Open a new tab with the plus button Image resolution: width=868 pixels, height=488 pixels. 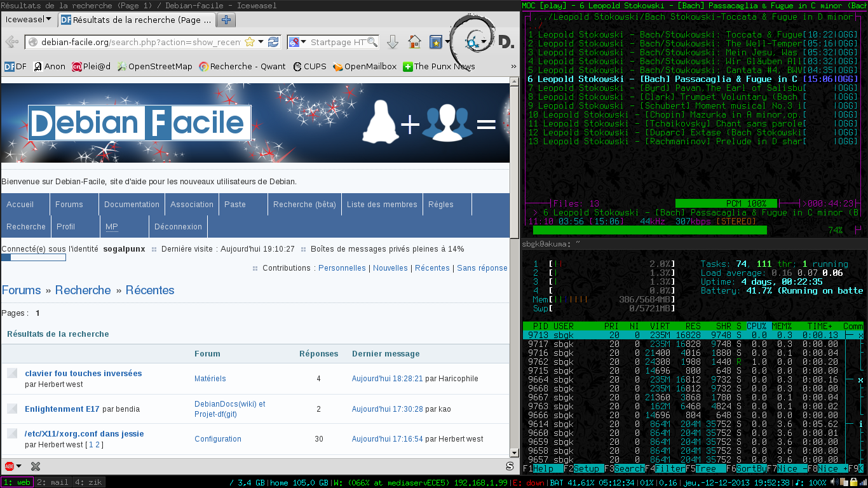[226, 20]
